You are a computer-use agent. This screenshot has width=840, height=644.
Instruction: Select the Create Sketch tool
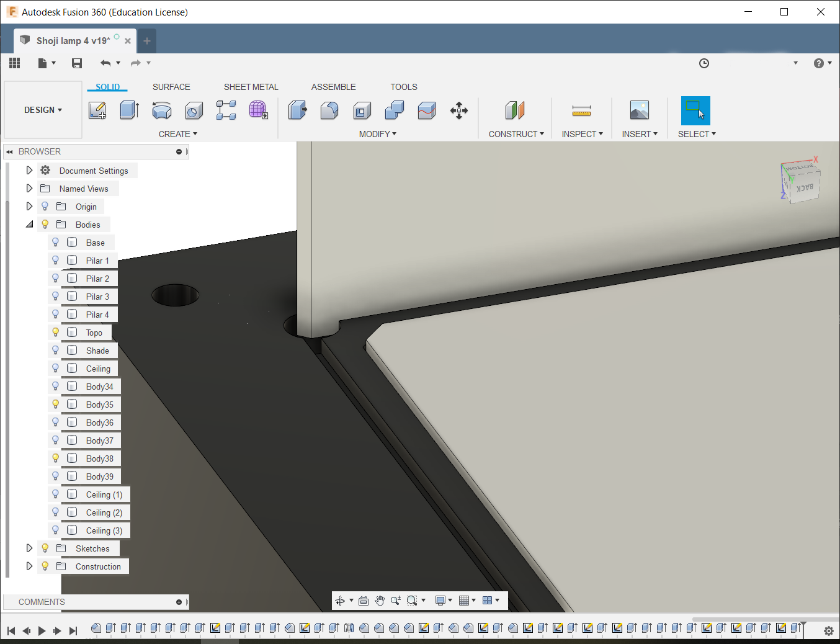pyautogui.click(x=97, y=110)
